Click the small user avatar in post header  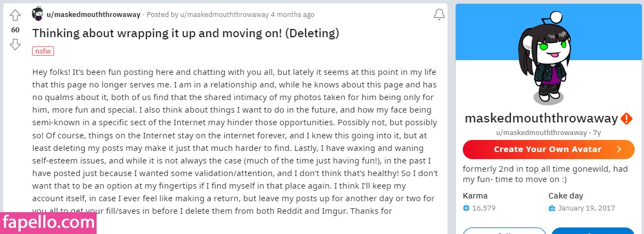38,14
